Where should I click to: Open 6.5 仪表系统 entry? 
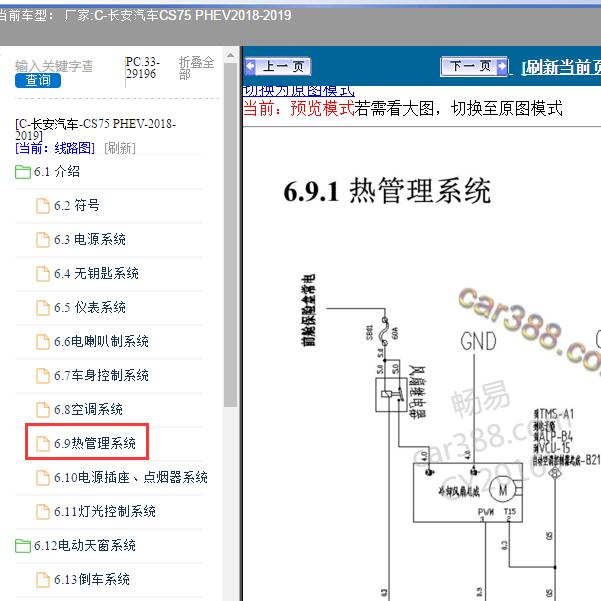pos(90,307)
